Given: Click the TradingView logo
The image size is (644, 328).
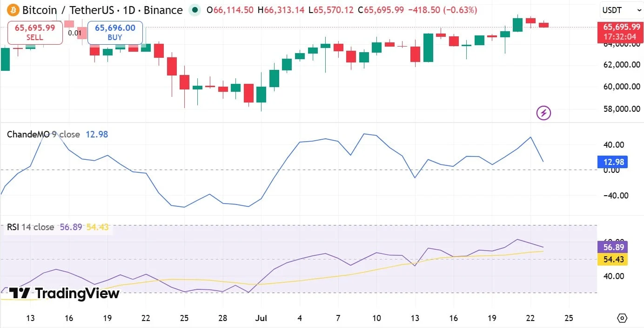Looking at the screenshot, I should point(64,293).
